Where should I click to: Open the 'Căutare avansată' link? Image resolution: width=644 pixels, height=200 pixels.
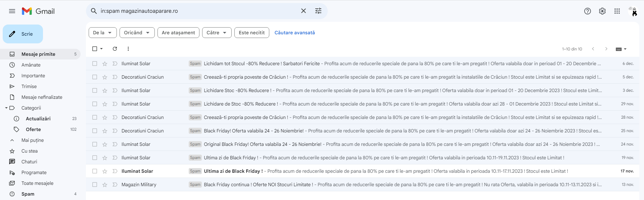[294, 33]
